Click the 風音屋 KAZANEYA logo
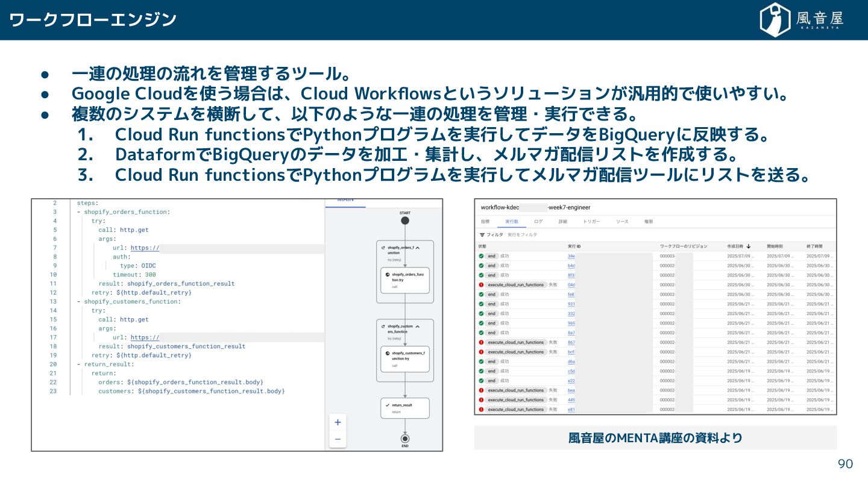The image size is (868, 488). click(x=801, y=20)
